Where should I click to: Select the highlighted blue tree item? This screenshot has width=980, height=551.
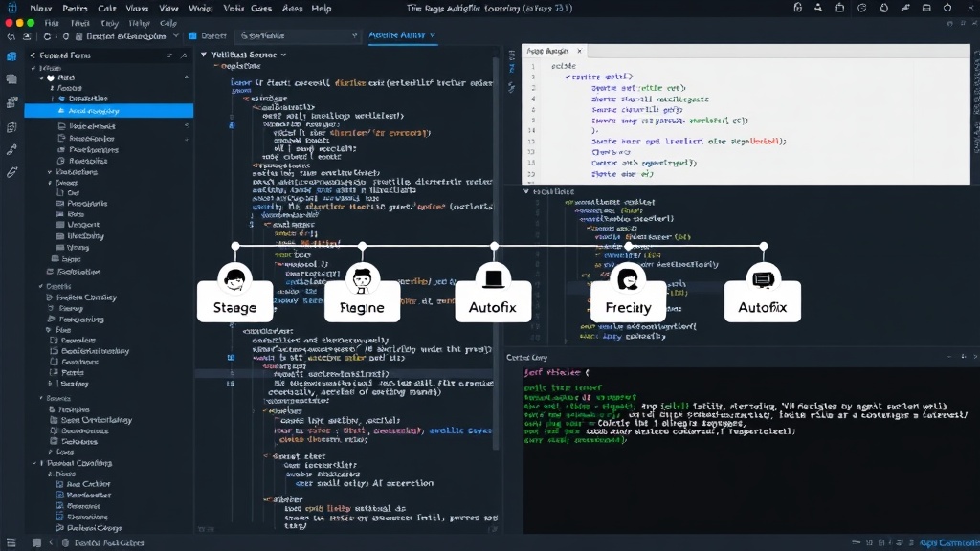tap(109, 111)
